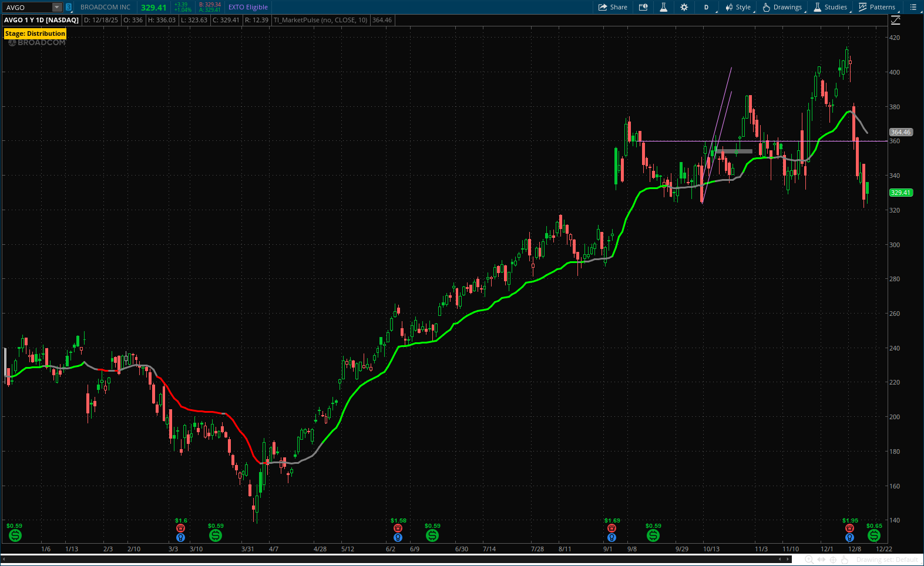Open the Style menu
The width and height of the screenshot is (924, 566).
pos(738,7)
